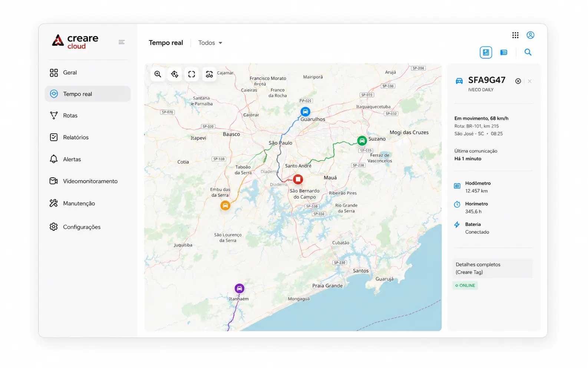Viewport: 588px width, 368px height.
Task: Select the orange vehicle marker near Embu
Action: 225,206
